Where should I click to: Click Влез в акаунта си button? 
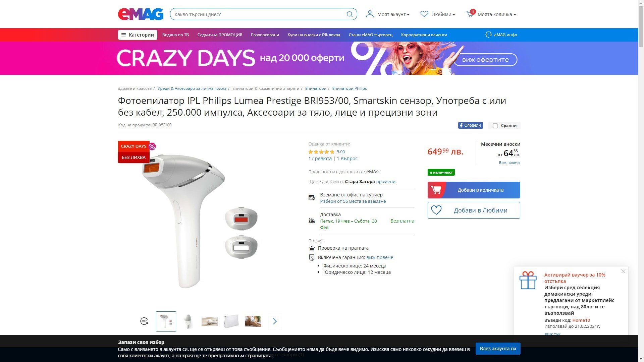[498, 349]
